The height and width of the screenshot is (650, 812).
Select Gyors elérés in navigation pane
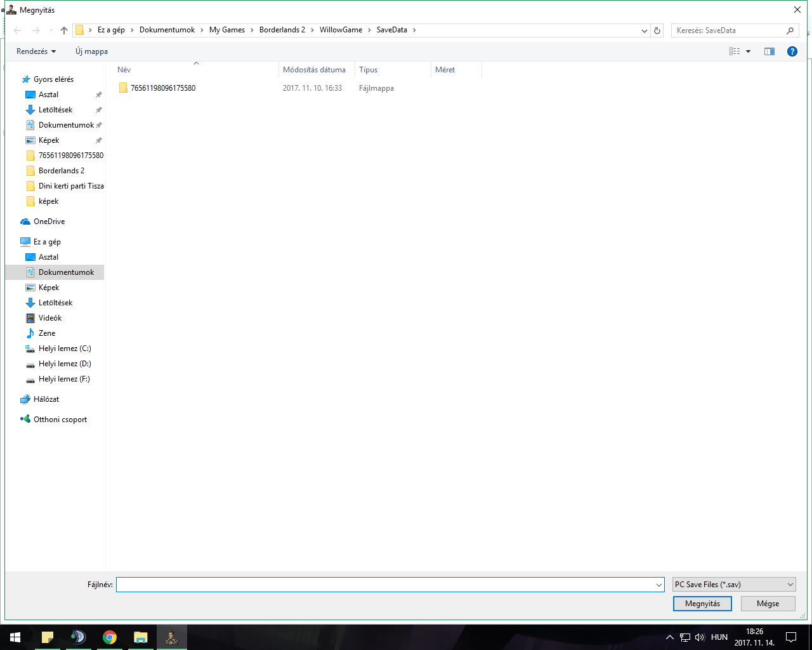tap(53, 79)
